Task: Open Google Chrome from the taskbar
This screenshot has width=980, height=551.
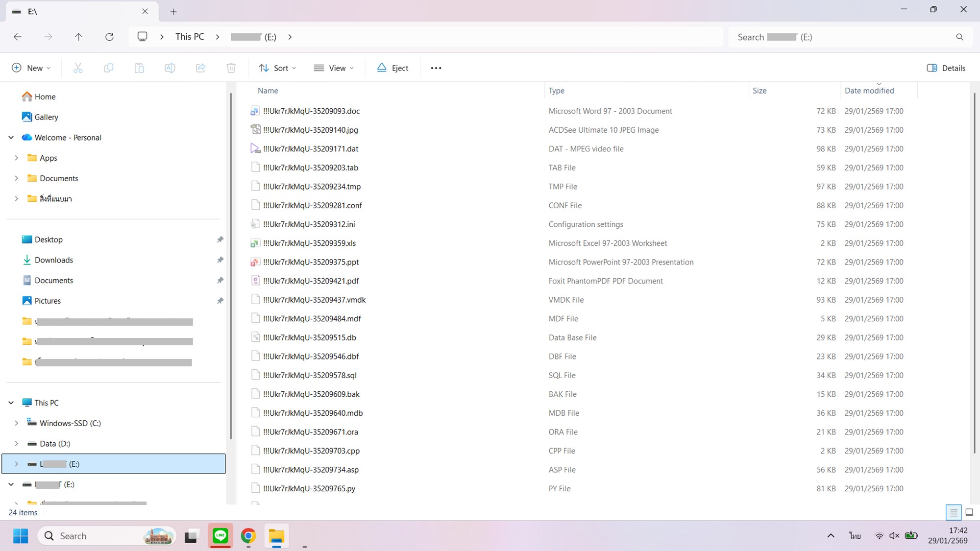Action: pyautogui.click(x=248, y=536)
